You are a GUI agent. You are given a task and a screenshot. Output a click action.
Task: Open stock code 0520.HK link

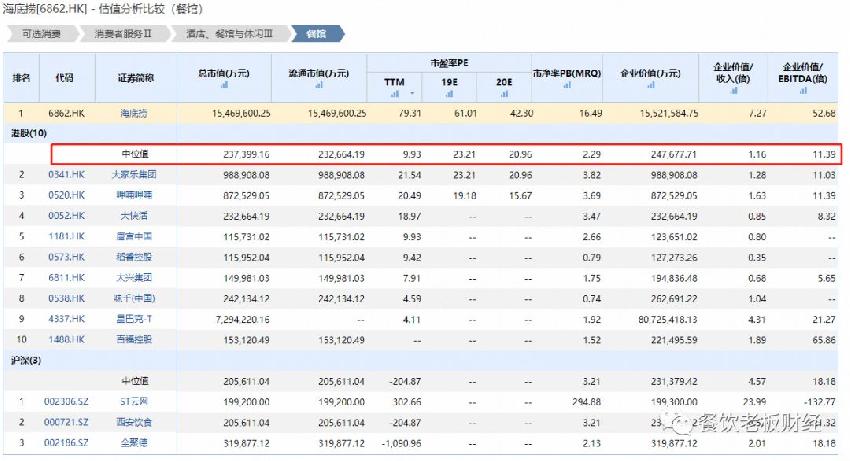(66, 195)
